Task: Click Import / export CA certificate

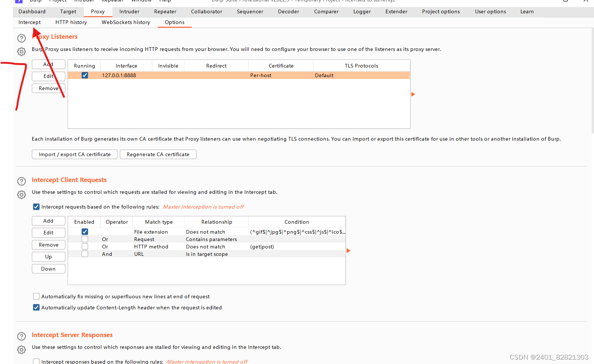Action: (75, 154)
